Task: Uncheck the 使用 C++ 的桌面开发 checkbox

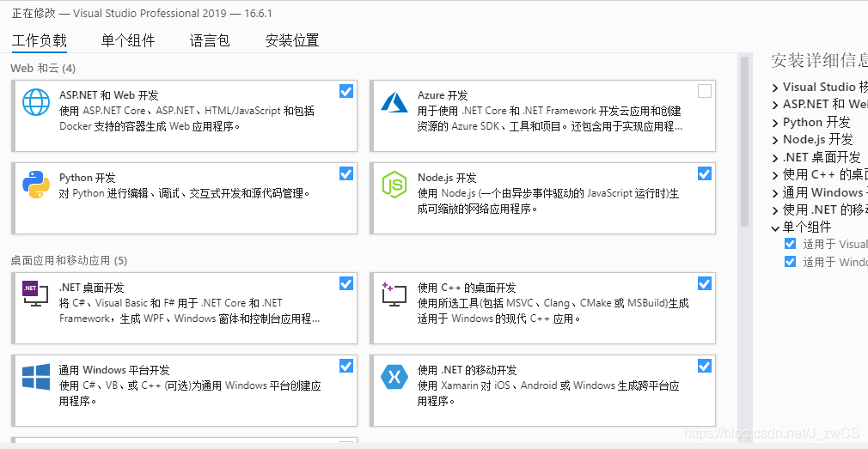Action: tap(704, 283)
